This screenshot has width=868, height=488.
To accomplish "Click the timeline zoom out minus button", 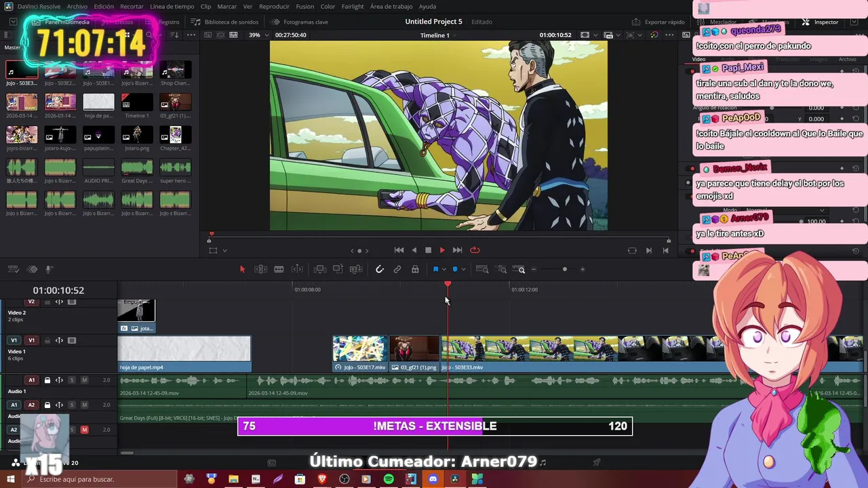I will point(534,269).
